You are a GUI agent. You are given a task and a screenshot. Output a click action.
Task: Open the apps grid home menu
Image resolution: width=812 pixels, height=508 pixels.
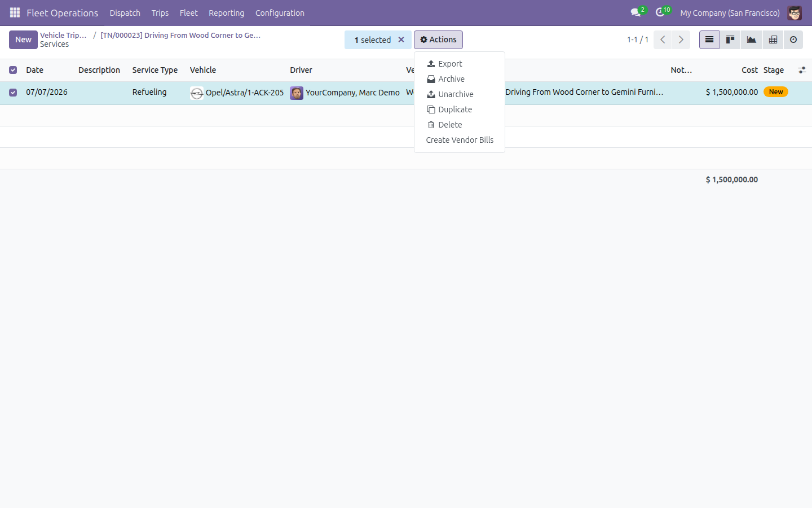15,12
